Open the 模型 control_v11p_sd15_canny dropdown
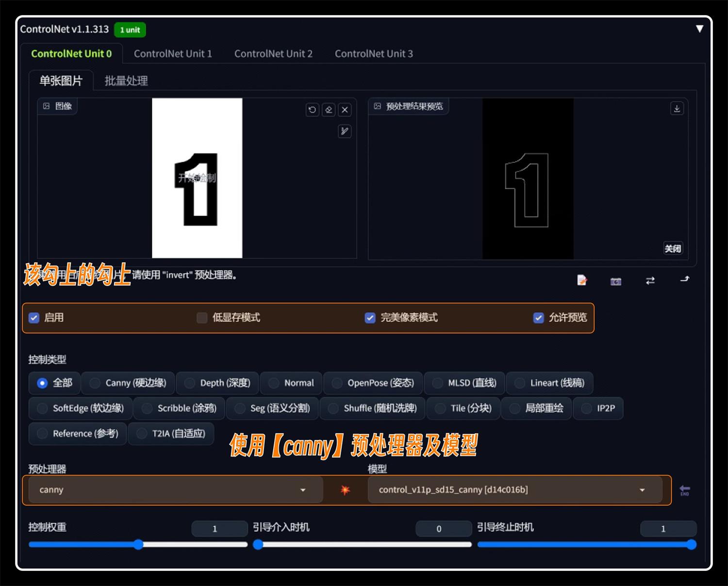Image resolution: width=728 pixels, height=586 pixels. (514, 490)
